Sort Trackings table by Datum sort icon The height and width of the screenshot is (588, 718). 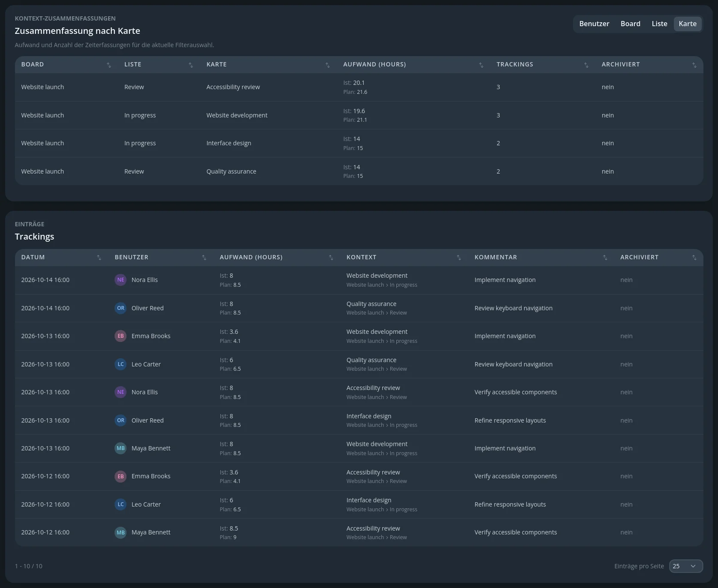99,258
